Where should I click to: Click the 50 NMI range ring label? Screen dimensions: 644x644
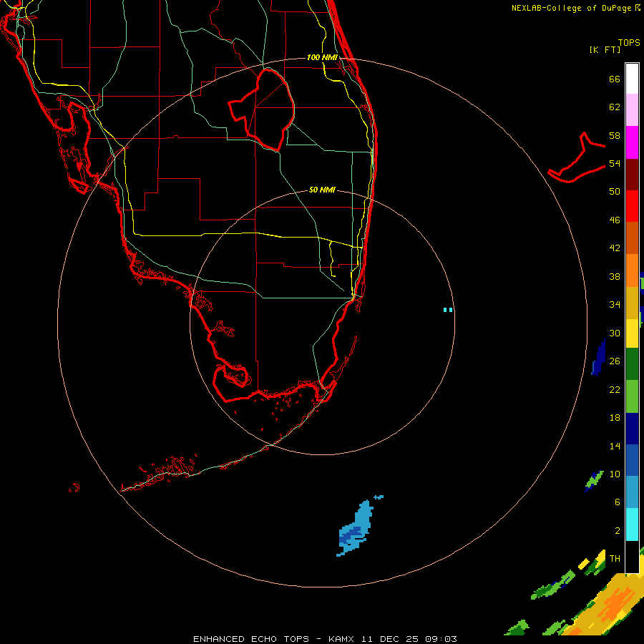click(322, 190)
